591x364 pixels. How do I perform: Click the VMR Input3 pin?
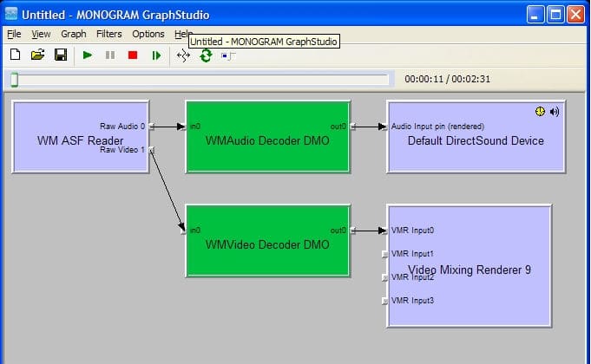pos(384,301)
